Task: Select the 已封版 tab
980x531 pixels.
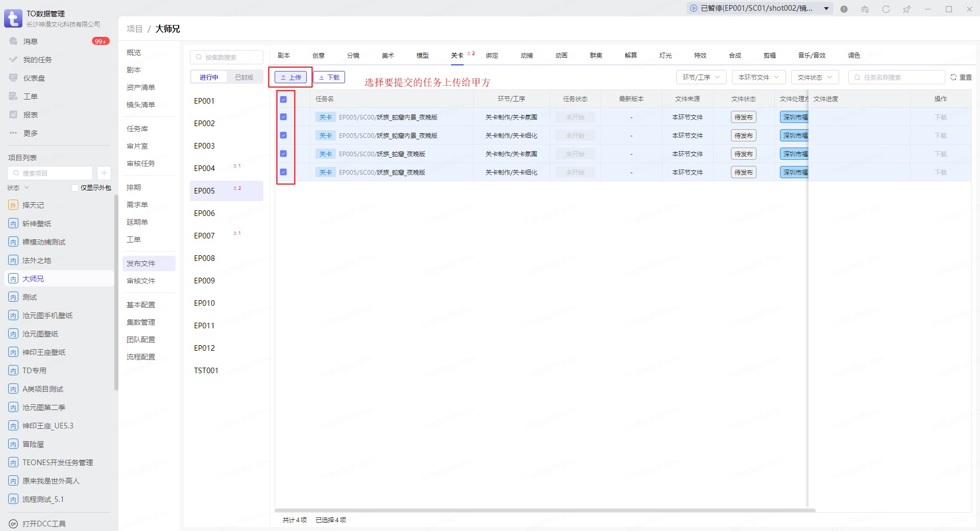Action: point(244,78)
